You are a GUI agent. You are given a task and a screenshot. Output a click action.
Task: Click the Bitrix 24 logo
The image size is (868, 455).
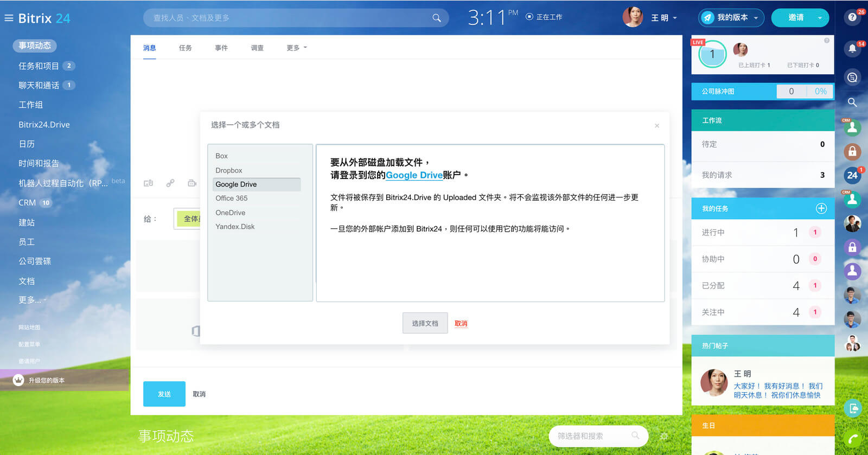[x=44, y=18]
